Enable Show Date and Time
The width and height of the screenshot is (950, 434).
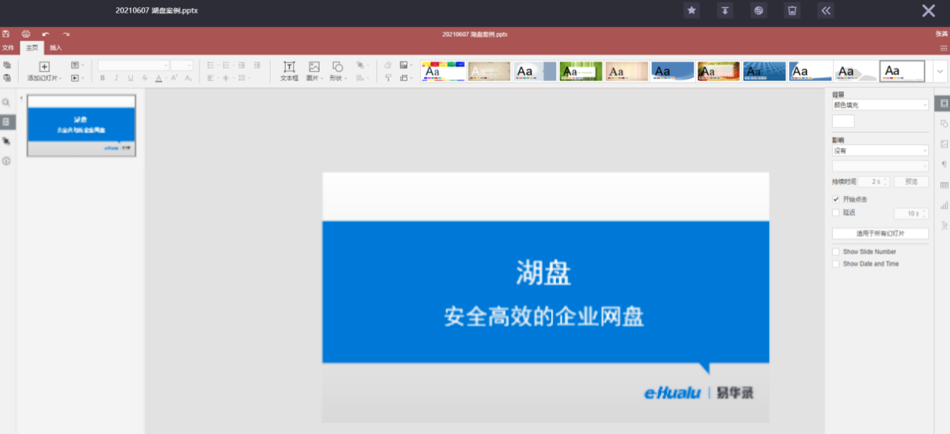(x=836, y=264)
